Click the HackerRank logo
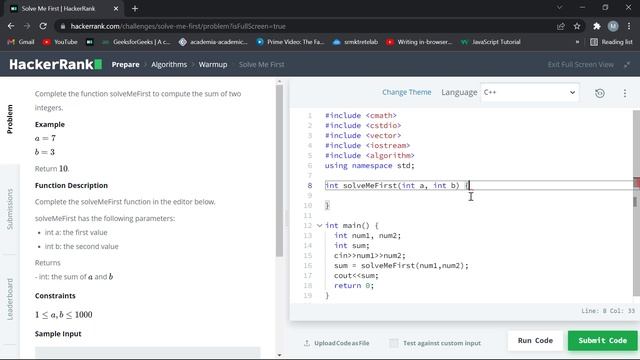This screenshot has width=640, height=360. [56, 64]
